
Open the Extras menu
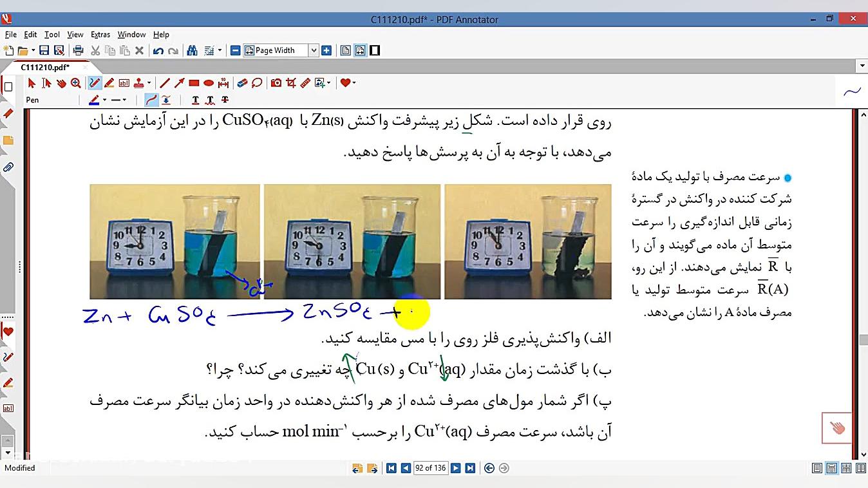point(100,34)
